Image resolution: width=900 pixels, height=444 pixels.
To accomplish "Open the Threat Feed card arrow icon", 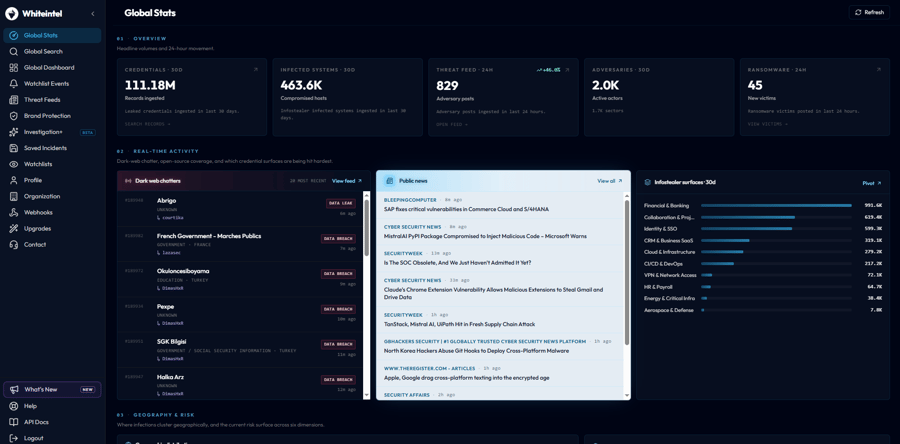I will click(x=567, y=69).
